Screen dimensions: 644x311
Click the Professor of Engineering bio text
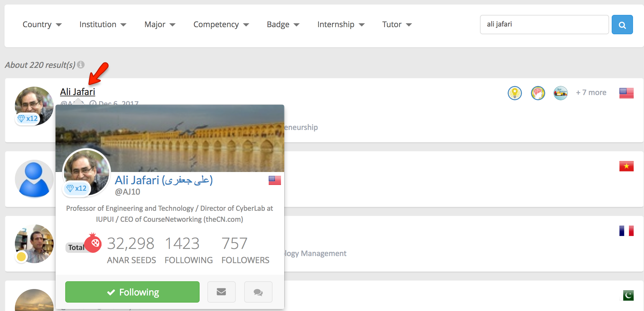pos(170,214)
